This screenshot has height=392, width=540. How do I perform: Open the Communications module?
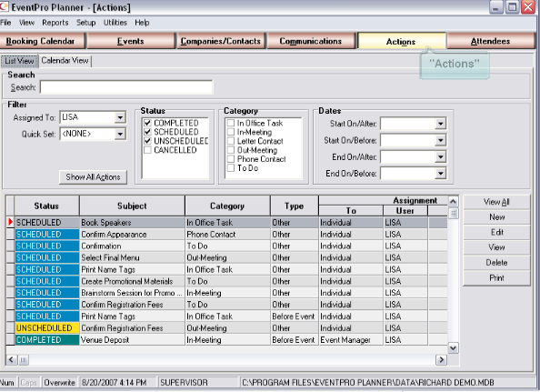[311, 41]
